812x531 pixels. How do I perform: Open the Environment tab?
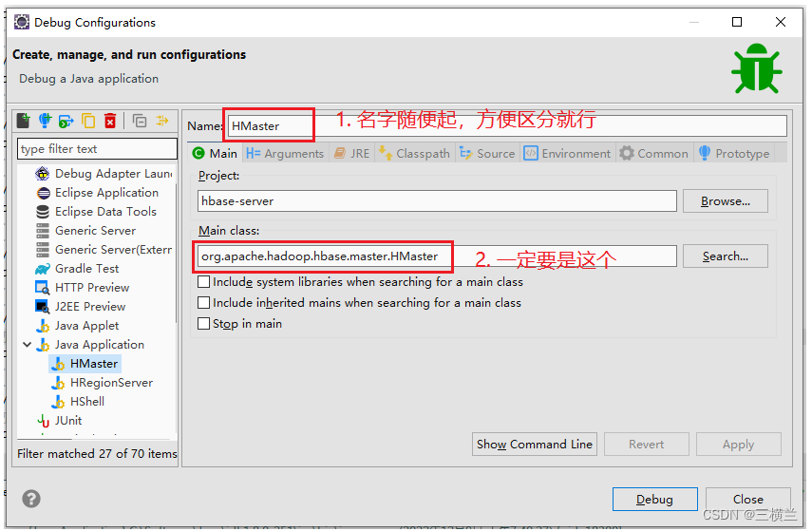(568, 153)
